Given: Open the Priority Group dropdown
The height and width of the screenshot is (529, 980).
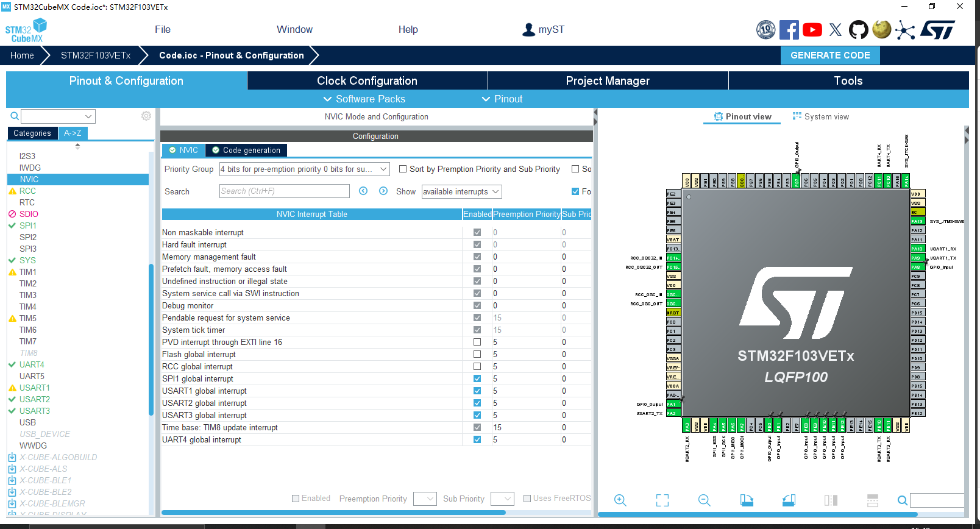Looking at the screenshot, I should click(304, 169).
